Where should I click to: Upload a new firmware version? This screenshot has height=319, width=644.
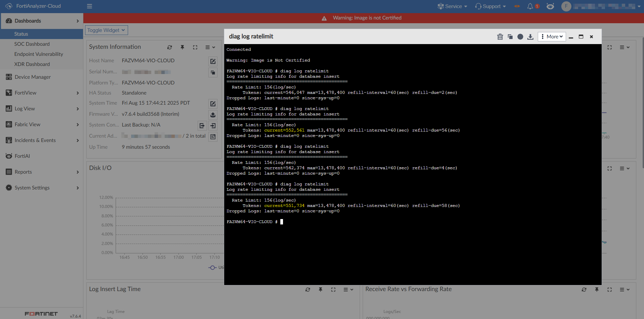[213, 115]
